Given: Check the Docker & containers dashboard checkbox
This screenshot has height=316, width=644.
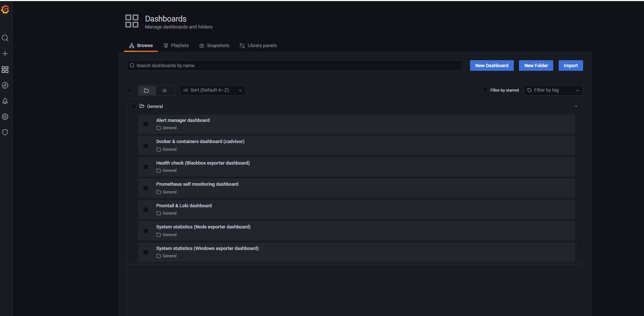Looking at the screenshot, I should [x=146, y=146].
